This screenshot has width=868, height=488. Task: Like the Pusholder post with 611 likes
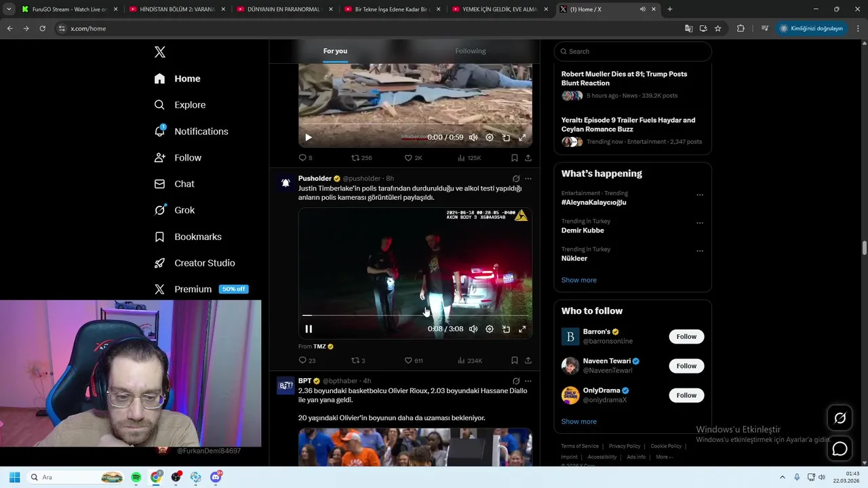[x=414, y=361]
